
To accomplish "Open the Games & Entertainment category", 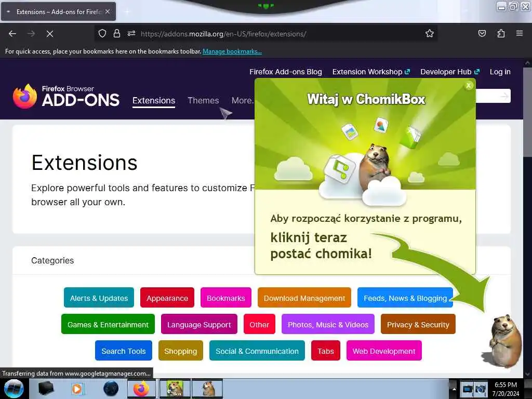I will [108, 324].
